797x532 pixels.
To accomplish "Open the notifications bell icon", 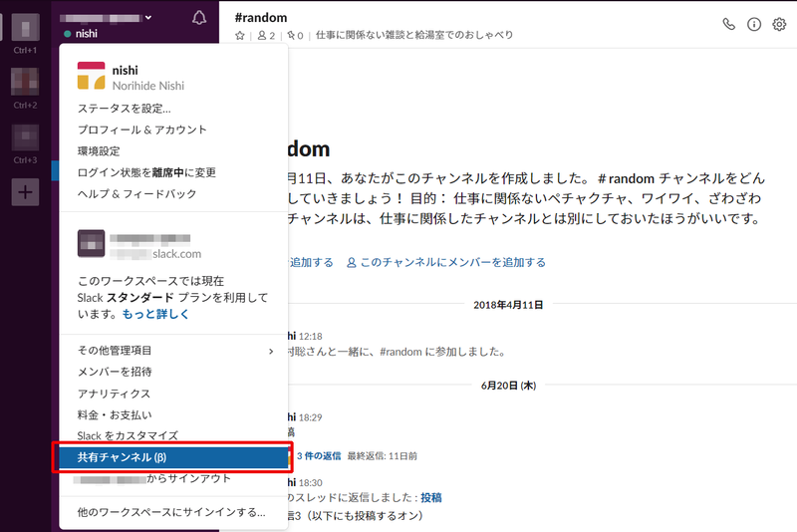I will coord(199,18).
